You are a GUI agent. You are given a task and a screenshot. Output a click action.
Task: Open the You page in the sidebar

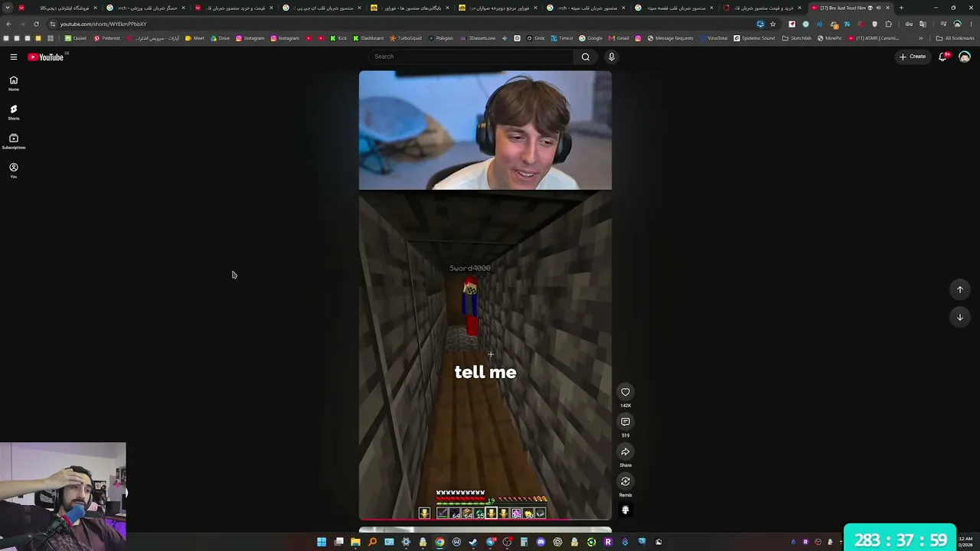point(14,171)
